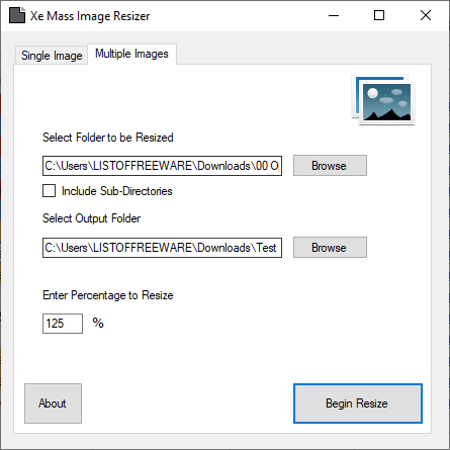Viewport: 450px width, 450px height.
Task: Focus the source folder path field
Action: 162,166
